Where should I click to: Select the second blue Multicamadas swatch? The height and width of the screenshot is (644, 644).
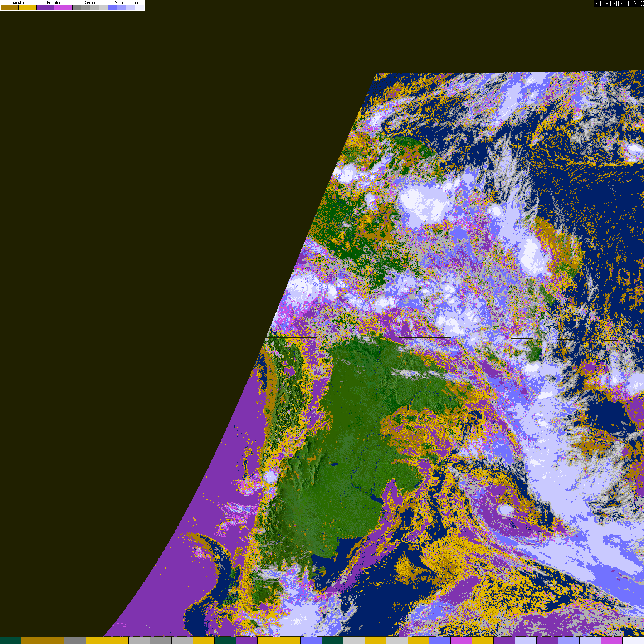122,8
